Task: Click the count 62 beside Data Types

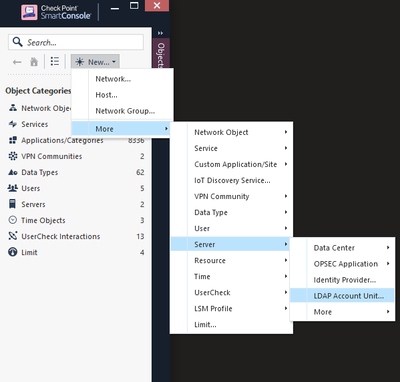Action: (140, 172)
